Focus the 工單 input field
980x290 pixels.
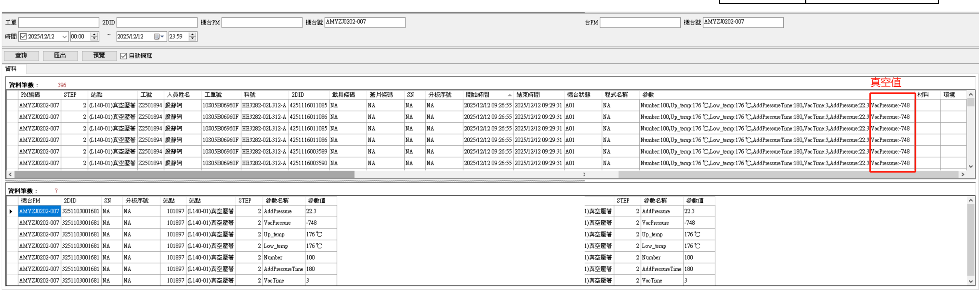pos(59,22)
